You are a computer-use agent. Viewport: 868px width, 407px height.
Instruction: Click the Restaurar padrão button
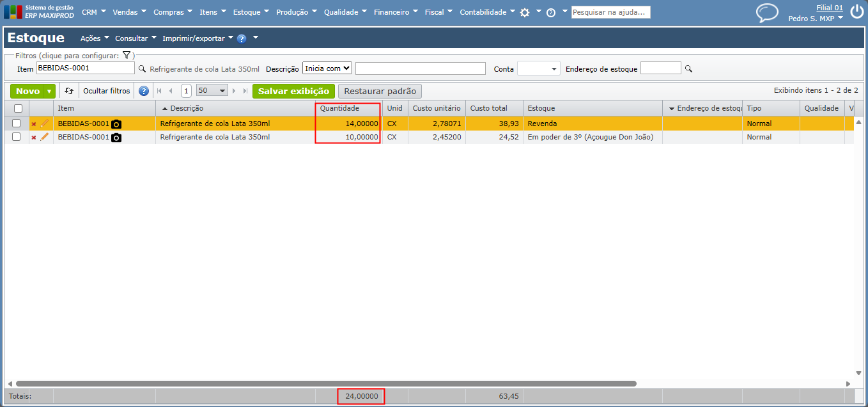coord(380,91)
